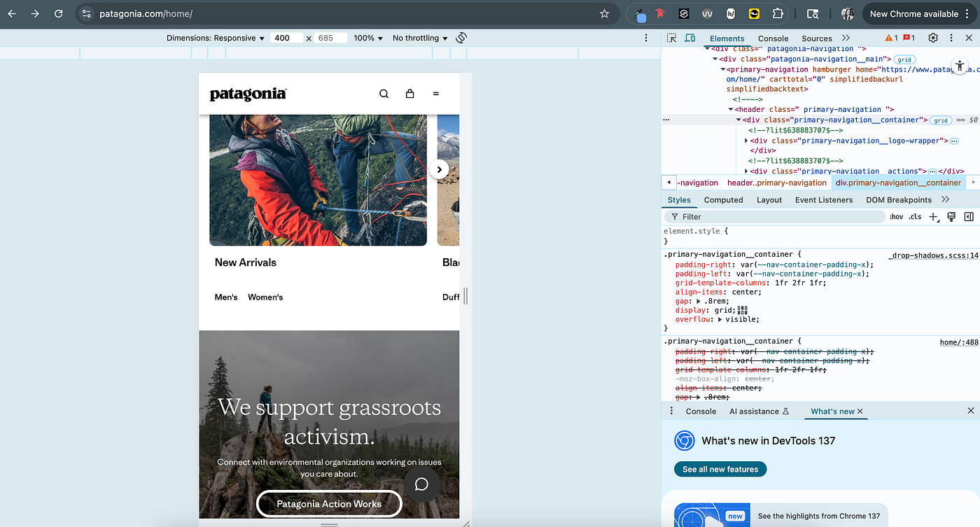Click the page accessibility widget icon
This screenshot has width=980, height=527.
(x=960, y=64)
